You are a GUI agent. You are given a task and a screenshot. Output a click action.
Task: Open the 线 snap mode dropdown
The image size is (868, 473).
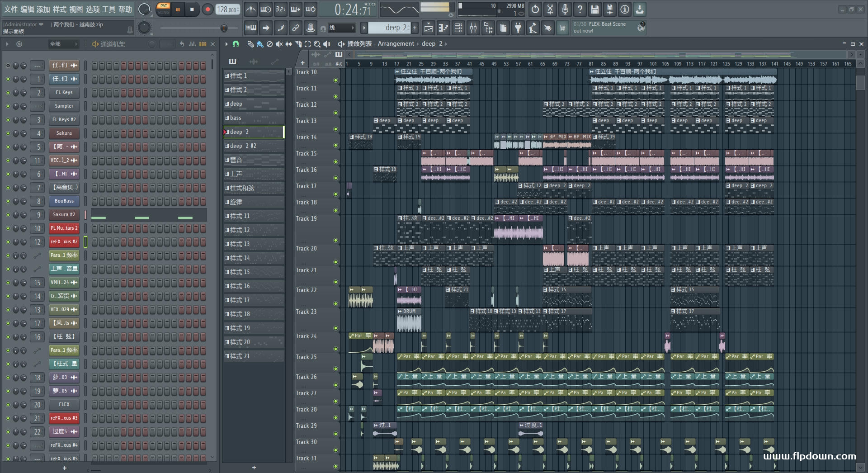pos(341,28)
